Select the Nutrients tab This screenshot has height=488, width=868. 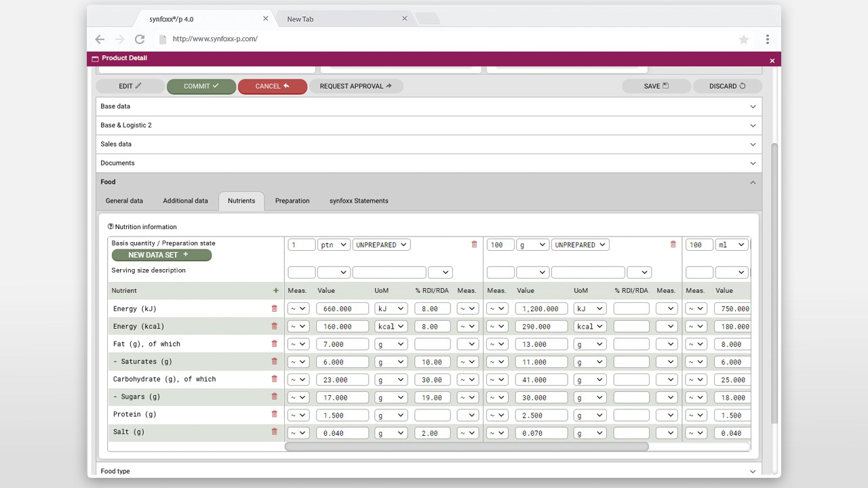[241, 201]
